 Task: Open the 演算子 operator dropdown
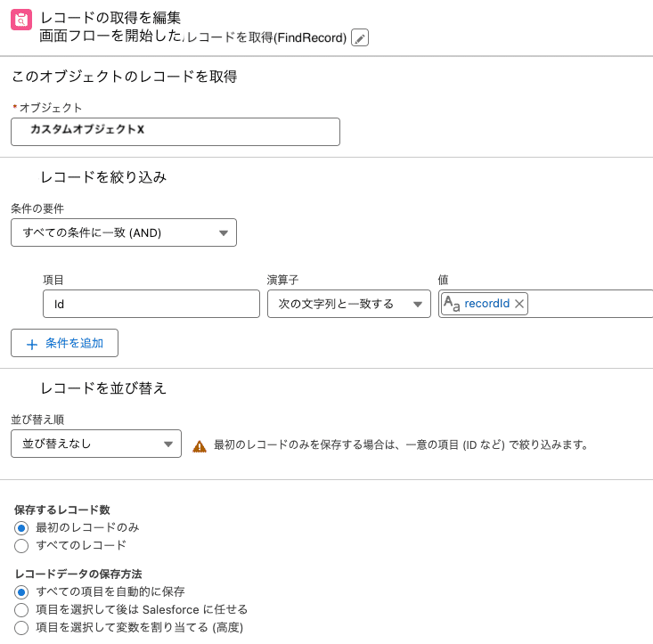349,304
